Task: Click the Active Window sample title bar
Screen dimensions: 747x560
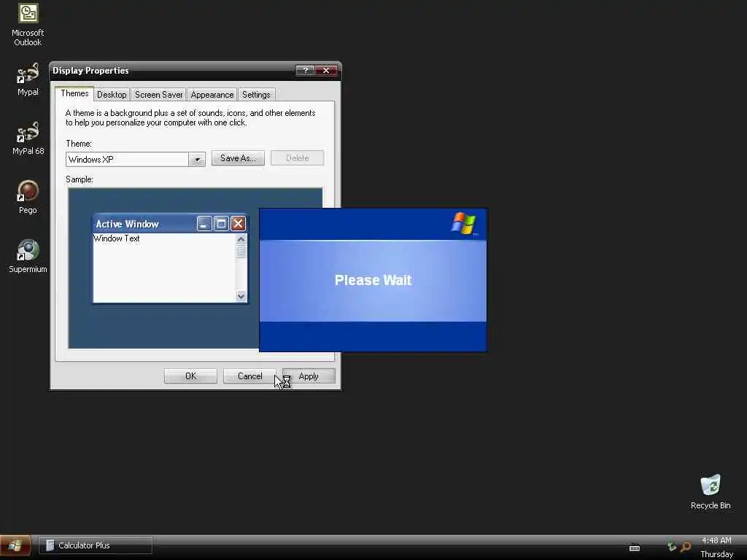Action: click(169, 224)
